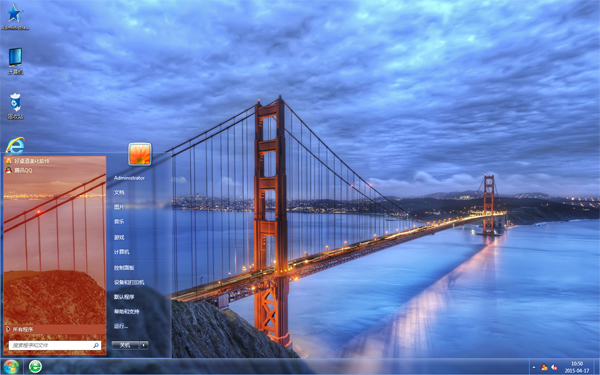600x375 pixels.
Task: Click the muted volume tray icon
Action: [x=554, y=367]
